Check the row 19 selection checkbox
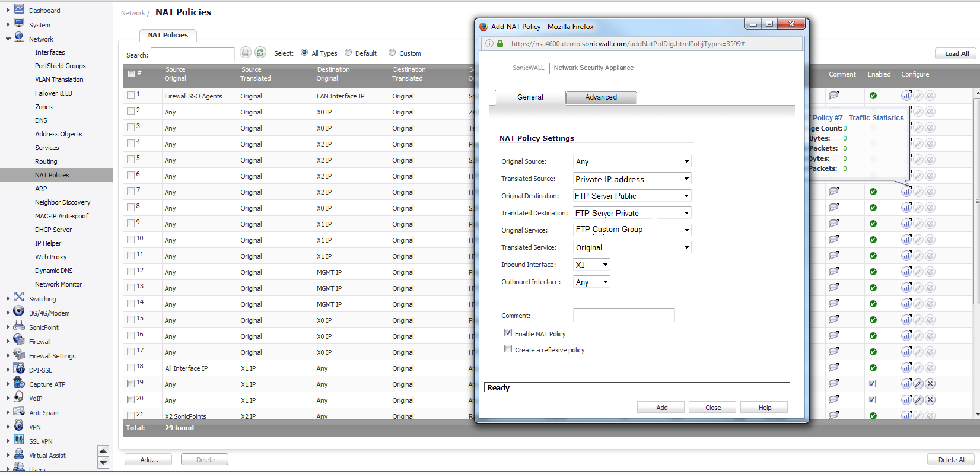The height and width of the screenshot is (474, 980). (x=131, y=383)
